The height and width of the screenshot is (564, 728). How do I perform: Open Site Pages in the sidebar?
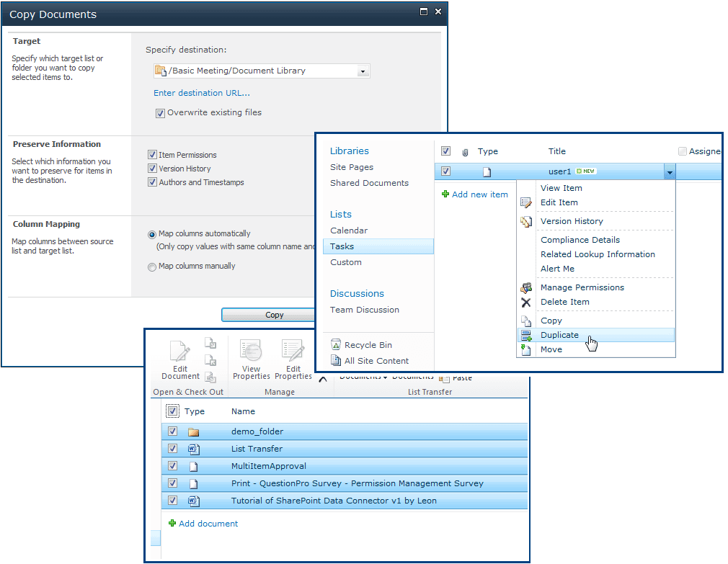pyautogui.click(x=352, y=167)
